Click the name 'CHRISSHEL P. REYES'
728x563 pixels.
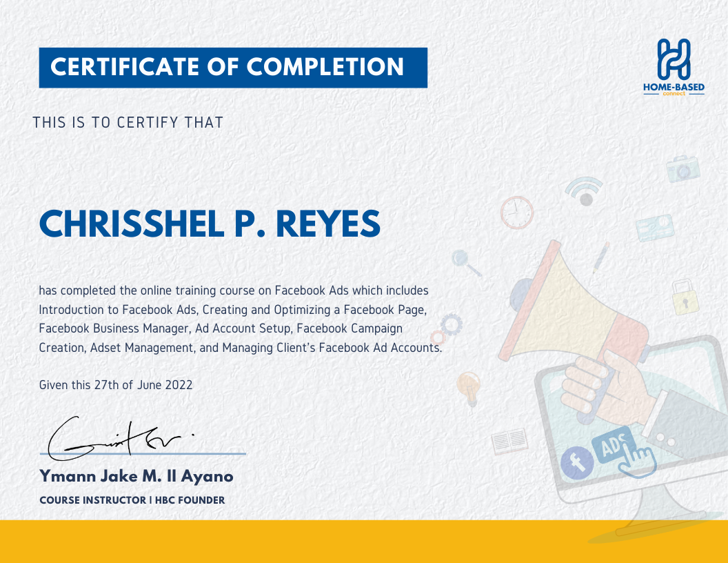point(210,224)
